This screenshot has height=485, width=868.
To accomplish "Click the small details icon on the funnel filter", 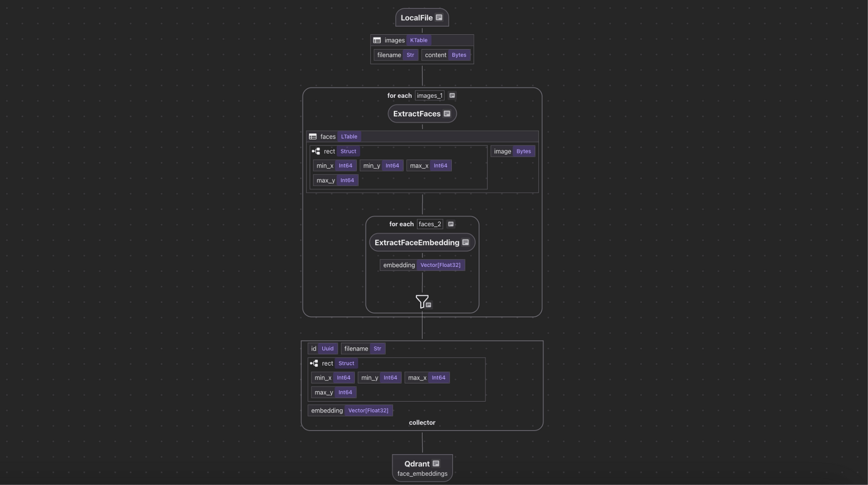I will coord(428,304).
